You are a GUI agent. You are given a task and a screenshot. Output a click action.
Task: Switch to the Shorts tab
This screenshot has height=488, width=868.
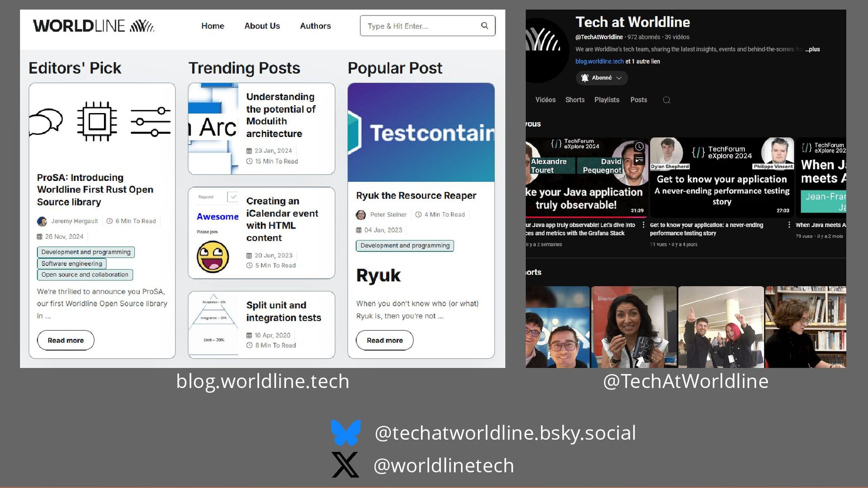pos(575,100)
